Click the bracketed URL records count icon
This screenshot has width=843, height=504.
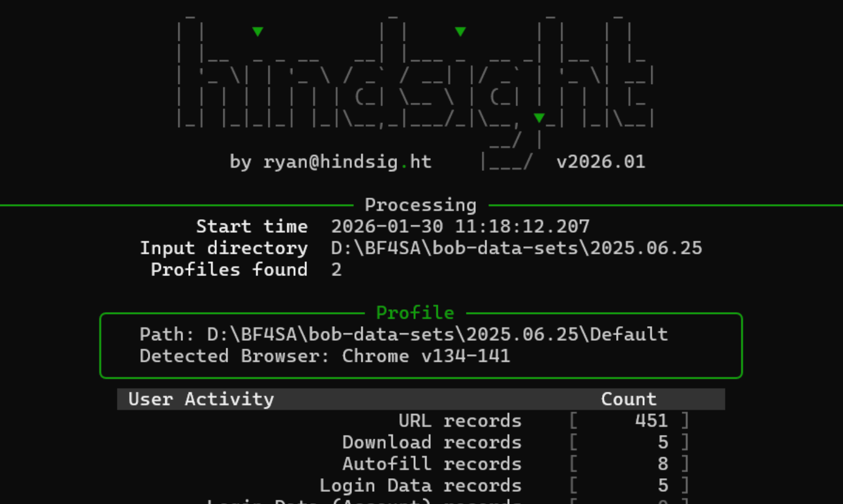[630, 420]
